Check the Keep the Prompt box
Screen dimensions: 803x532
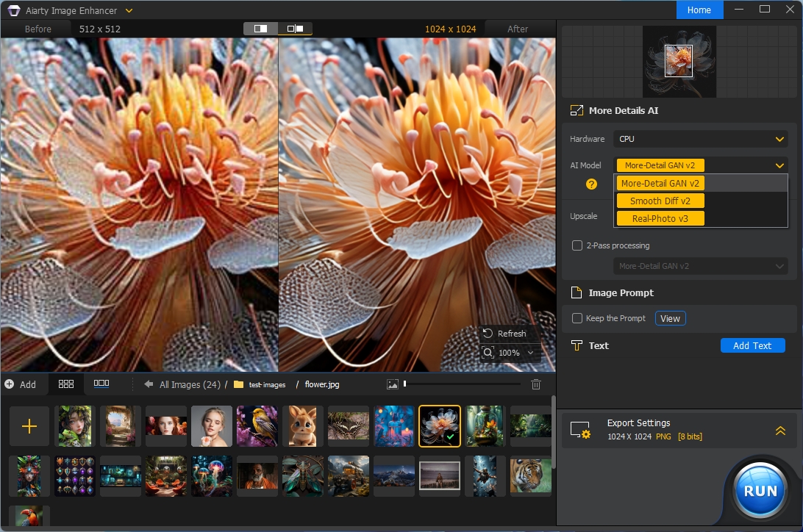pos(577,318)
